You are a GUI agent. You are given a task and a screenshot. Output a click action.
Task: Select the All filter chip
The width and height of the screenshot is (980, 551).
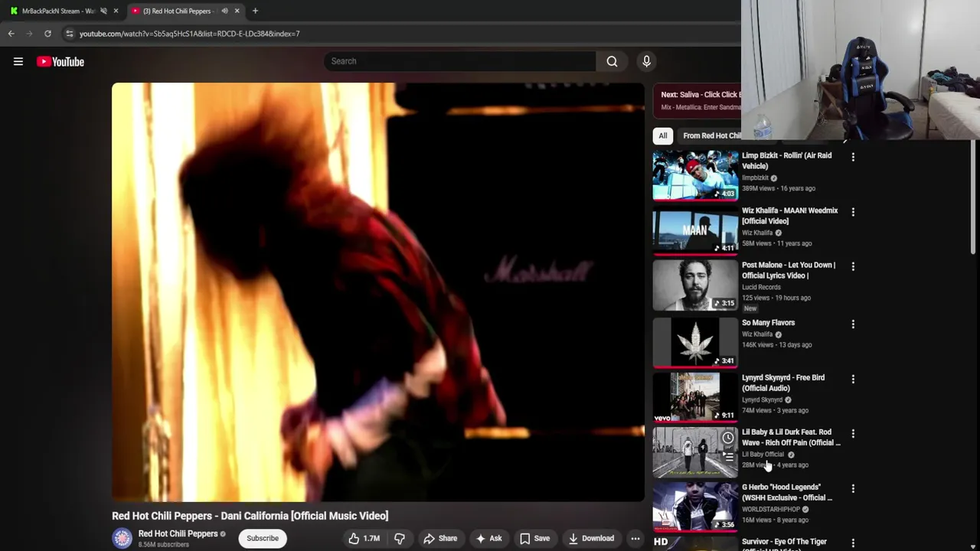[663, 135]
